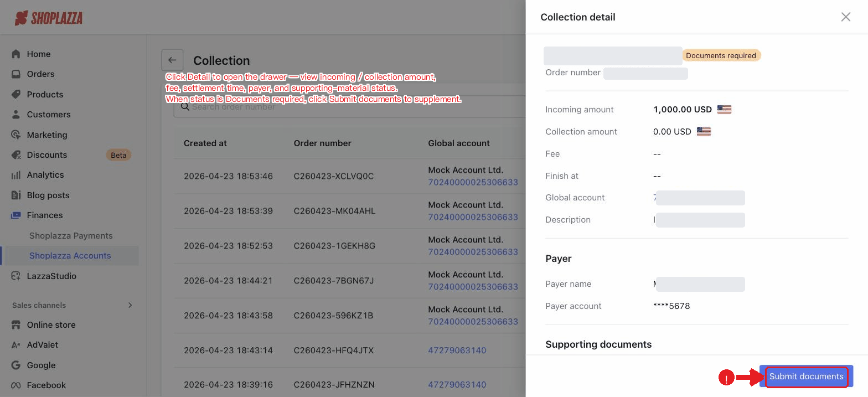Screen dimensions: 868x397
Task: Click timestamp 2026-04-23 18:53:46
Action: point(228,176)
